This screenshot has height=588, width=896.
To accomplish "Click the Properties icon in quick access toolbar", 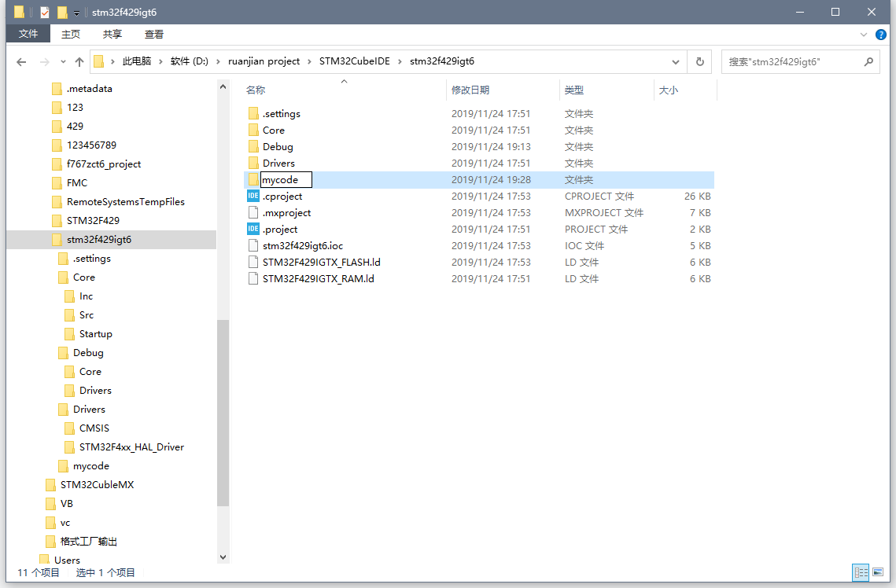I will [44, 12].
